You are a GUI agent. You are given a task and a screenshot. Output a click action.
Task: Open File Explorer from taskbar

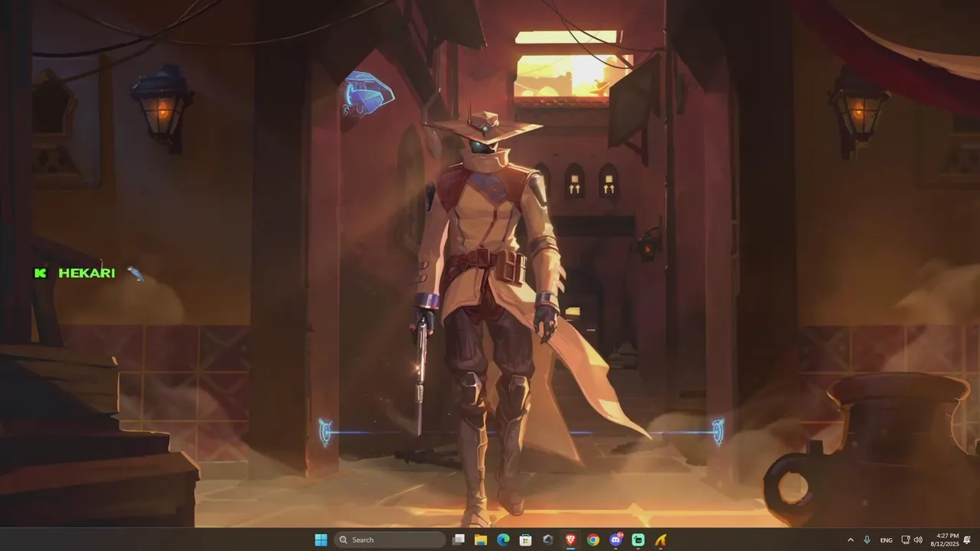tap(481, 540)
